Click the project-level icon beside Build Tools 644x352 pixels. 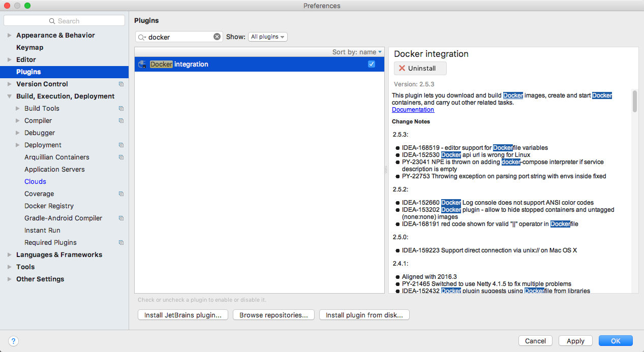click(121, 109)
